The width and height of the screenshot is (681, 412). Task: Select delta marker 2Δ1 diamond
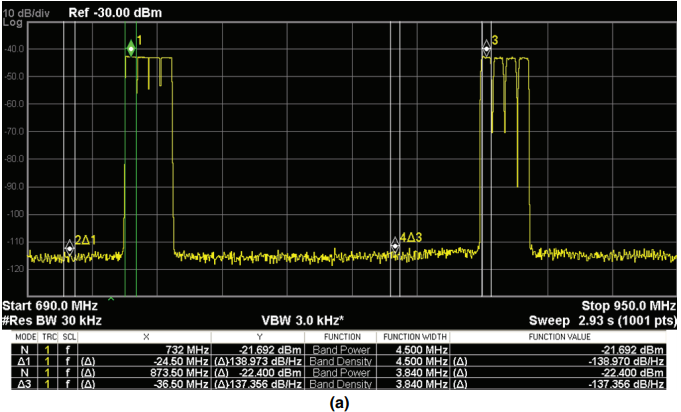(69, 248)
